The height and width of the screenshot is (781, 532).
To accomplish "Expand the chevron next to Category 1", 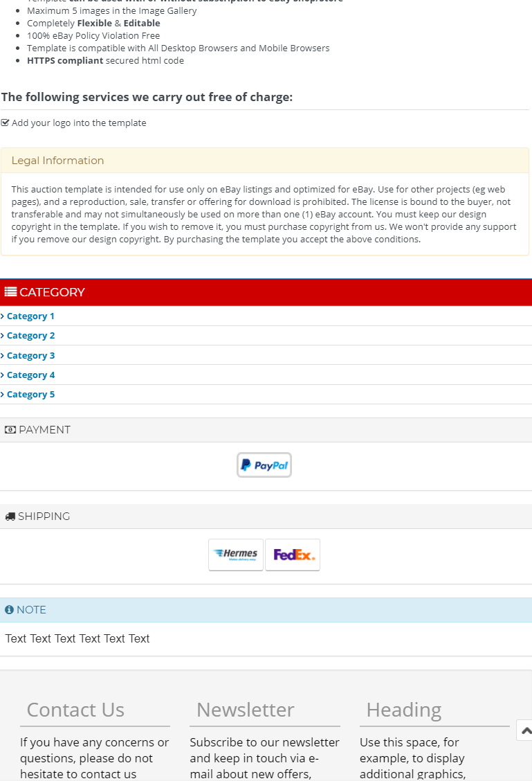I will 3,316.
